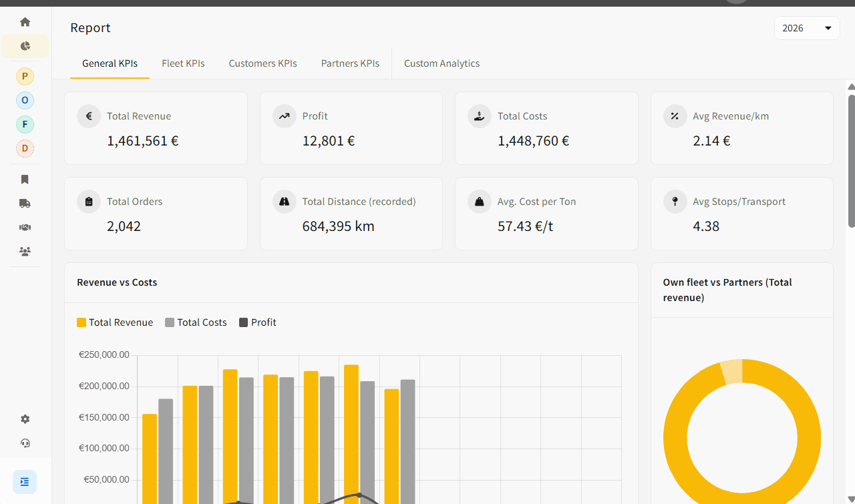Screen dimensions: 855x504
Task: Click the 1,461,561 € revenue value
Action: pyautogui.click(x=143, y=141)
